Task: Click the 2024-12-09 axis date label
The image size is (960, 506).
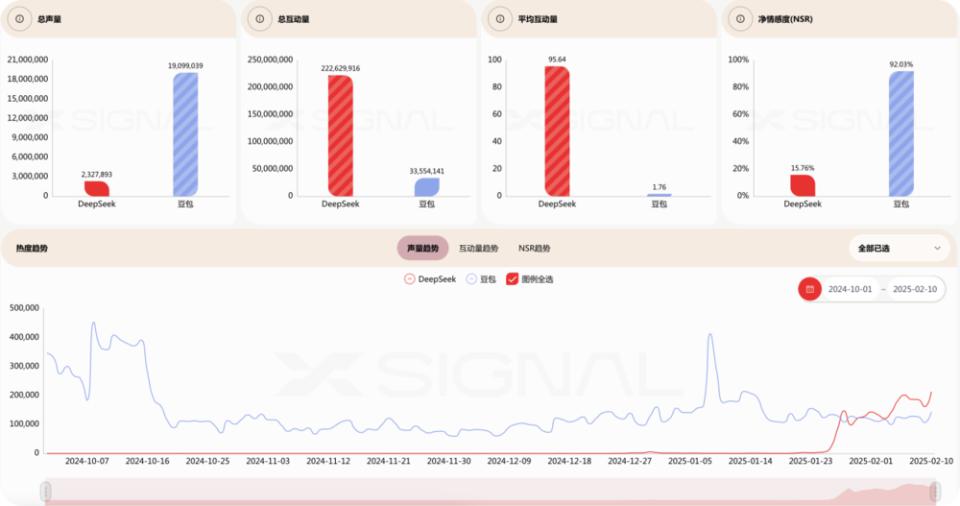Action: click(509, 461)
